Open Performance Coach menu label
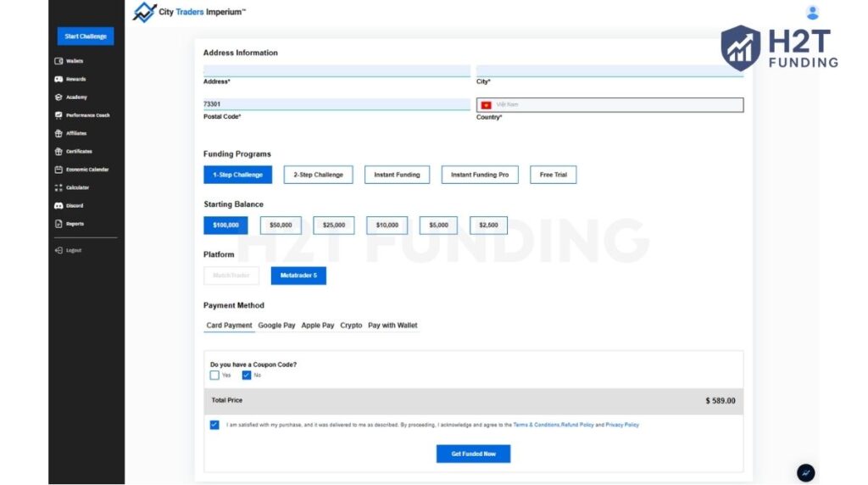The image size is (868, 485). 88,115
